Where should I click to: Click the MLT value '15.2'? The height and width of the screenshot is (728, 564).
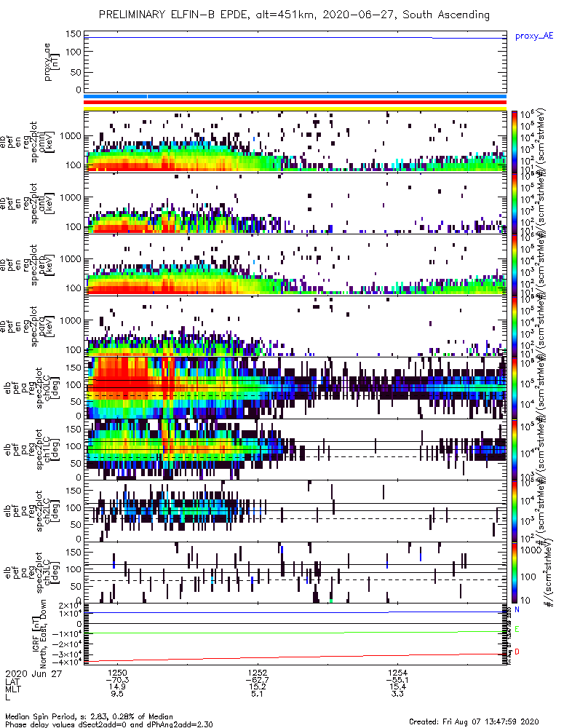pos(258,687)
